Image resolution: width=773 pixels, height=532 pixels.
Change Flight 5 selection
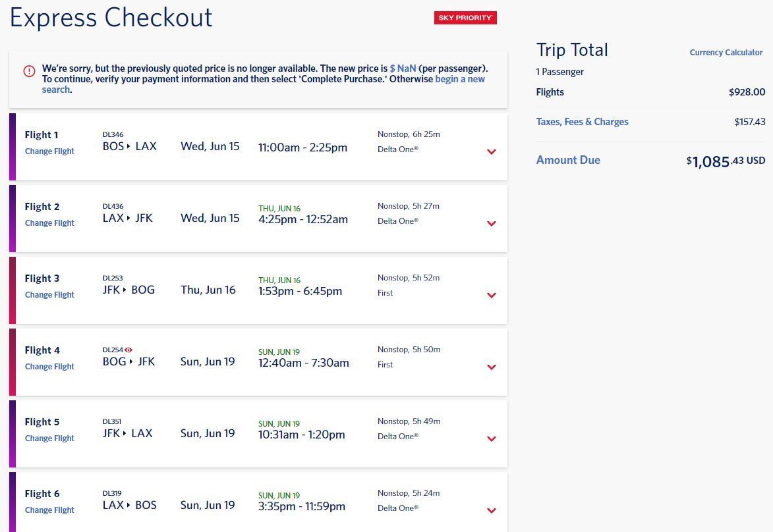click(x=49, y=439)
